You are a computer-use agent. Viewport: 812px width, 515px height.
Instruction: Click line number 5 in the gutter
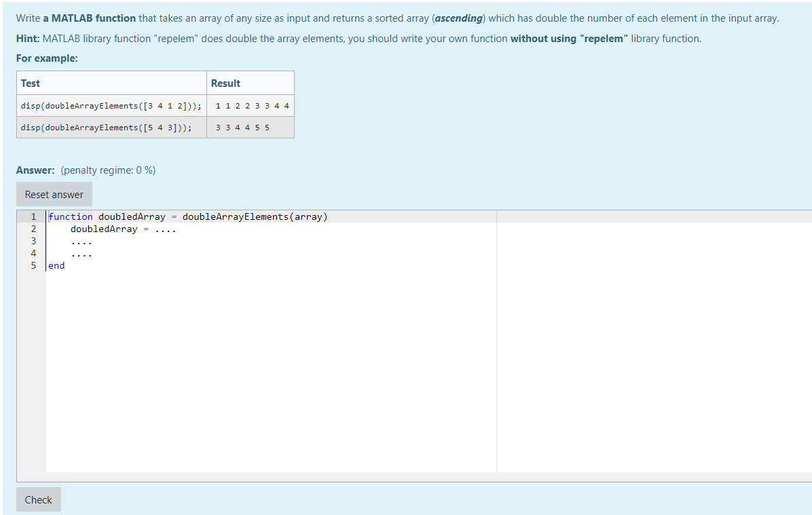(x=33, y=265)
